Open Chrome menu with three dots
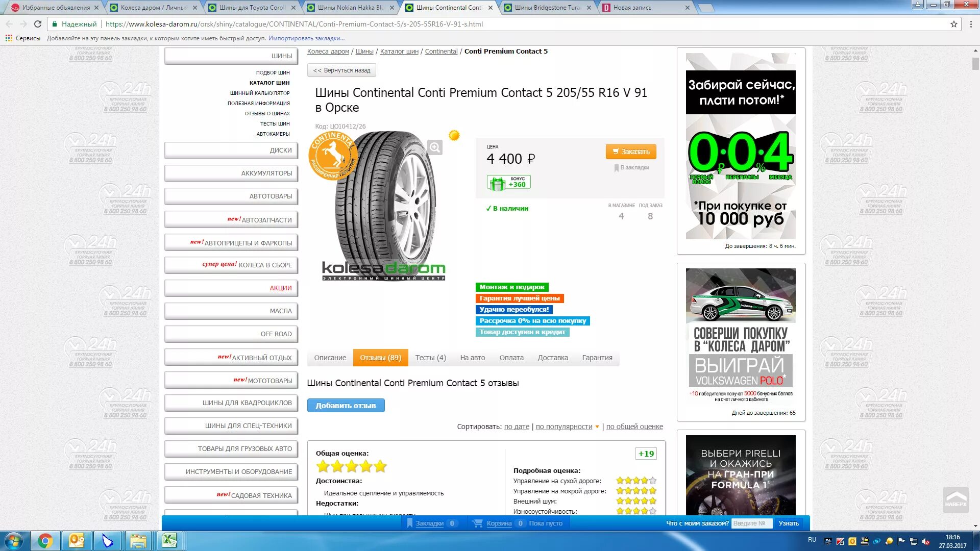980x551 pixels. click(970, 24)
